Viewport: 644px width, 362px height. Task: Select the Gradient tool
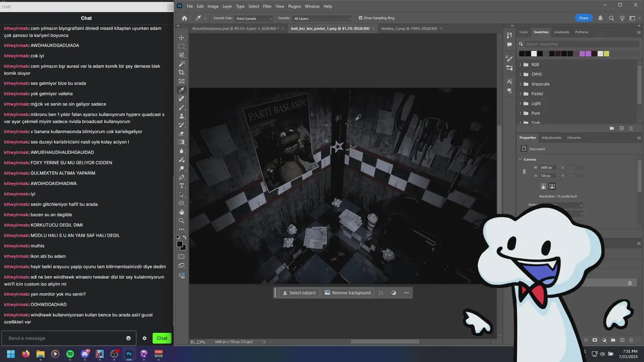(x=182, y=142)
